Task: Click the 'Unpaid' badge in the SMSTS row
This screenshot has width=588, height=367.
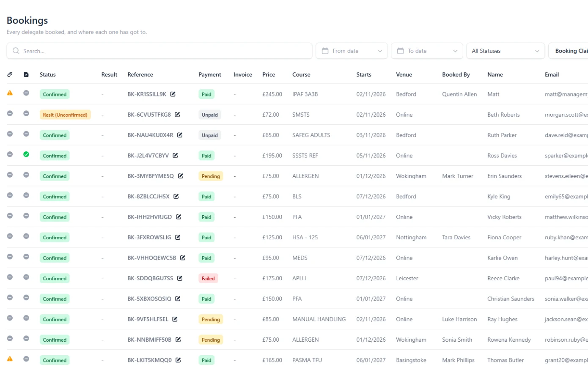Action: 210,115
